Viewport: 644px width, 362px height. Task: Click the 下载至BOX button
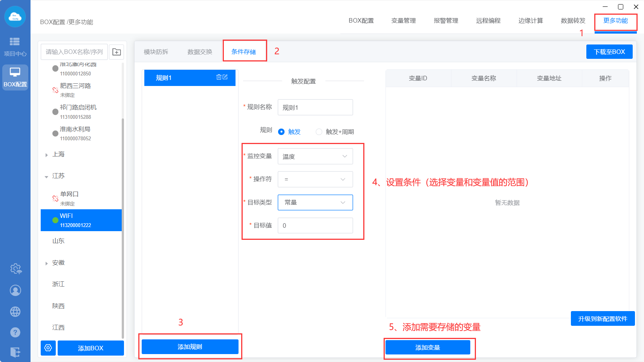(609, 52)
